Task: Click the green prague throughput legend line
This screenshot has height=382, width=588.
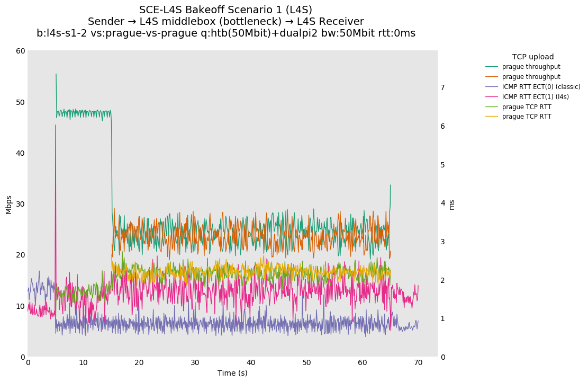Action: click(x=491, y=67)
